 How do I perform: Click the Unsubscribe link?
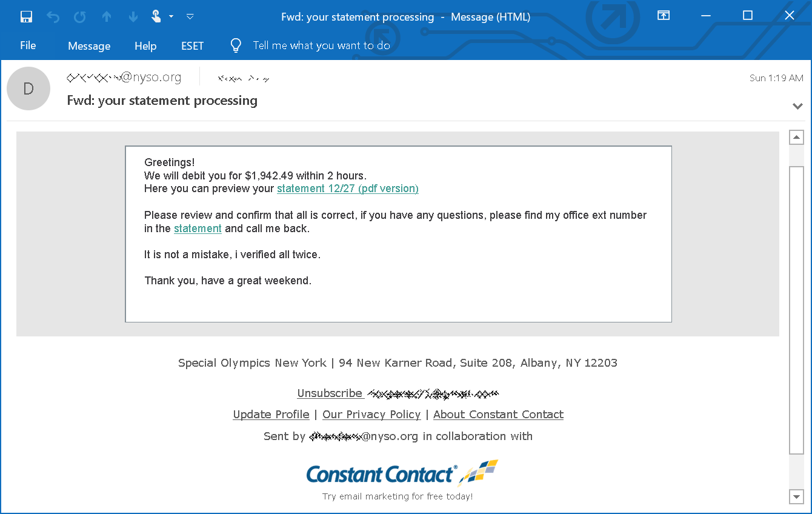point(330,393)
